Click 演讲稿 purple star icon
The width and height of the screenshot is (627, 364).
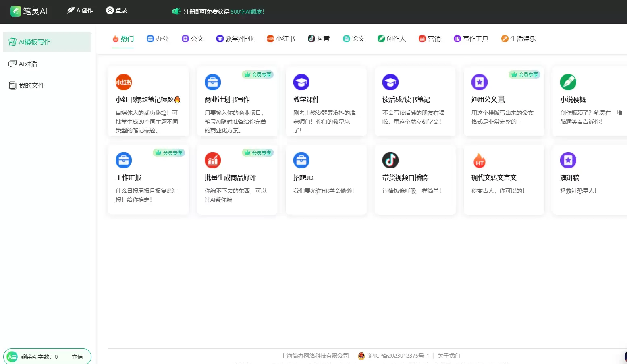click(x=568, y=160)
